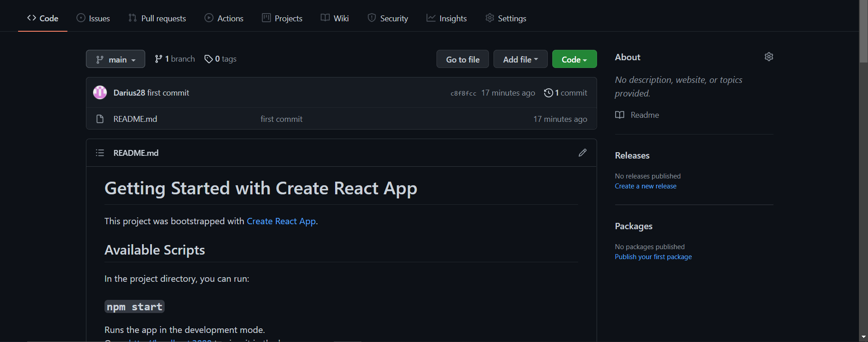Expand the main branch dropdown
This screenshot has height=342, width=868.
click(115, 59)
